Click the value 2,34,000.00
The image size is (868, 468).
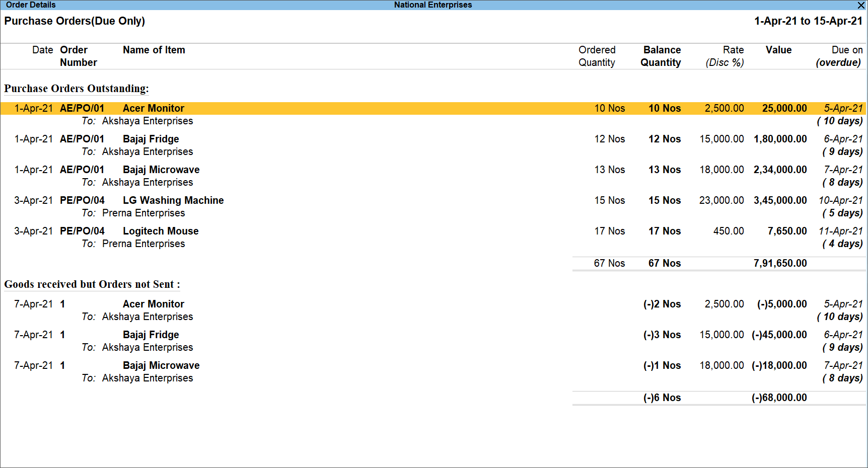coord(780,170)
